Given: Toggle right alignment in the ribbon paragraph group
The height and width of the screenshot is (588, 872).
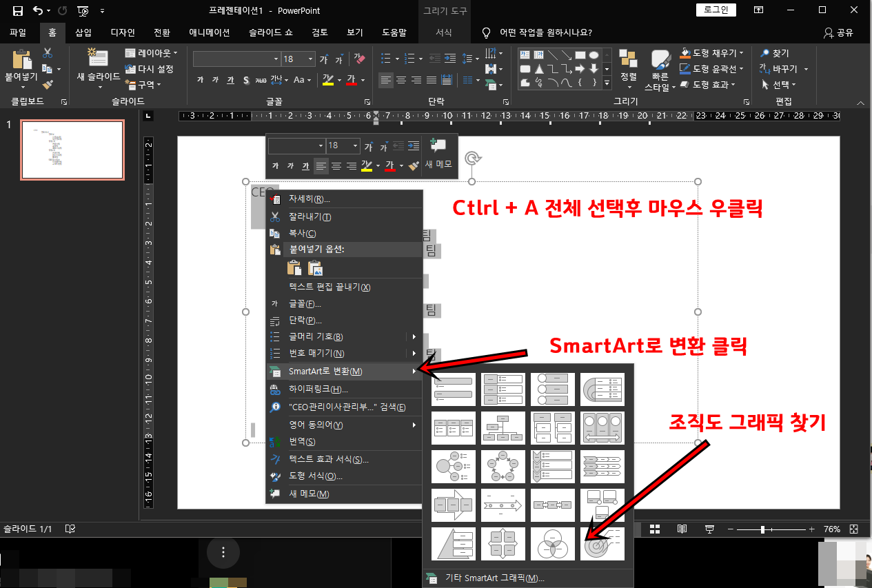Looking at the screenshot, I should (416, 80).
